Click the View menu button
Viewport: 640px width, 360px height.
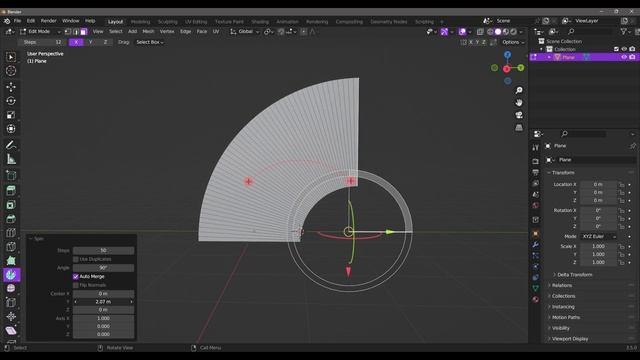click(x=98, y=31)
